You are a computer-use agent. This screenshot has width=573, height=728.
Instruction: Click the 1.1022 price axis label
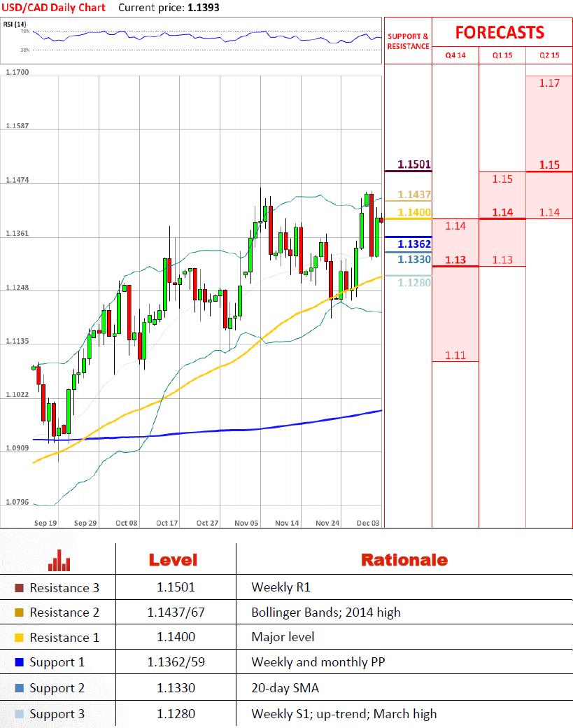[17, 394]
